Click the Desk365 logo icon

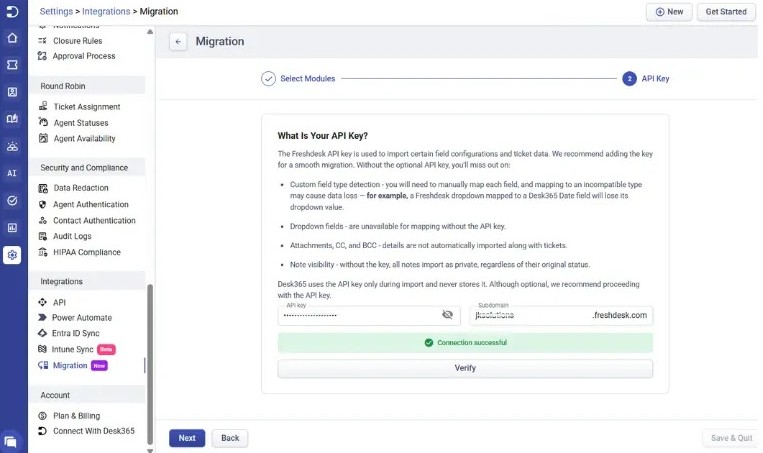pyautogui.click(x=12, y=11)
